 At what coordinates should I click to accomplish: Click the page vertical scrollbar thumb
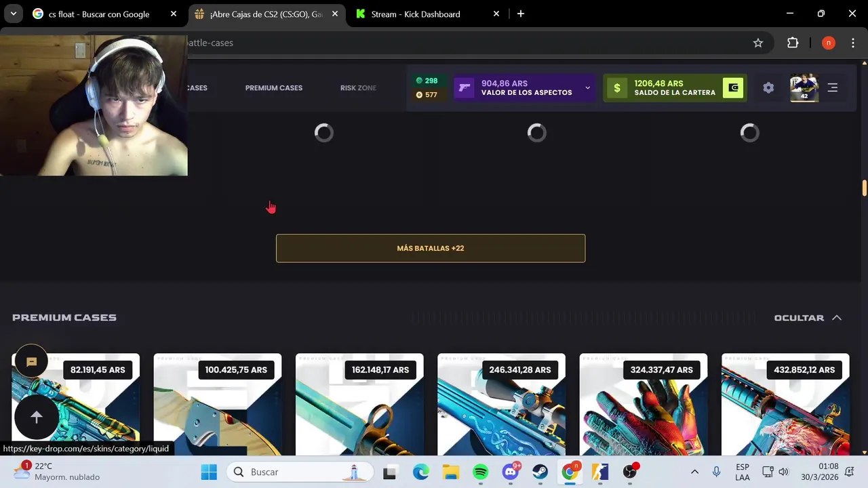865,187
